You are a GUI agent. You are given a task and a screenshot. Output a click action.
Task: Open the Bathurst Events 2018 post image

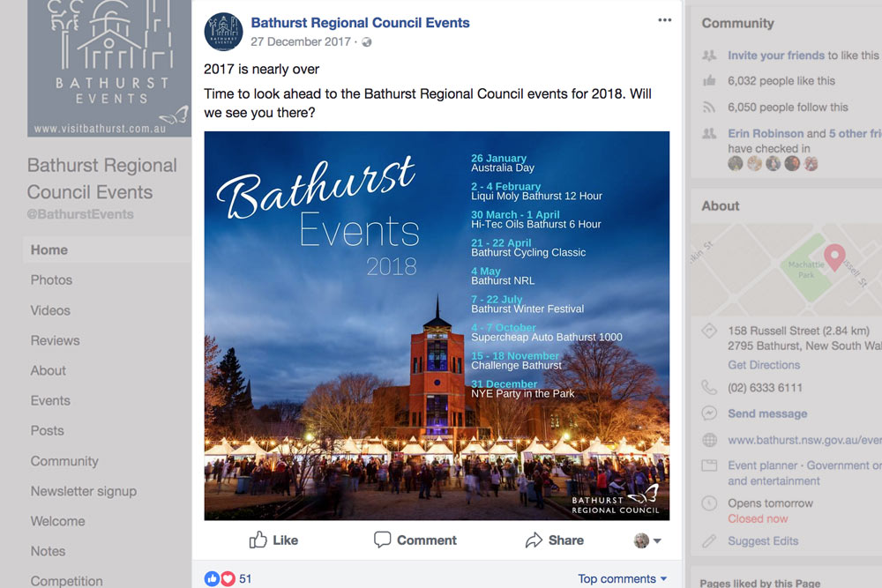pyautogui.click(x=437, y=325)
